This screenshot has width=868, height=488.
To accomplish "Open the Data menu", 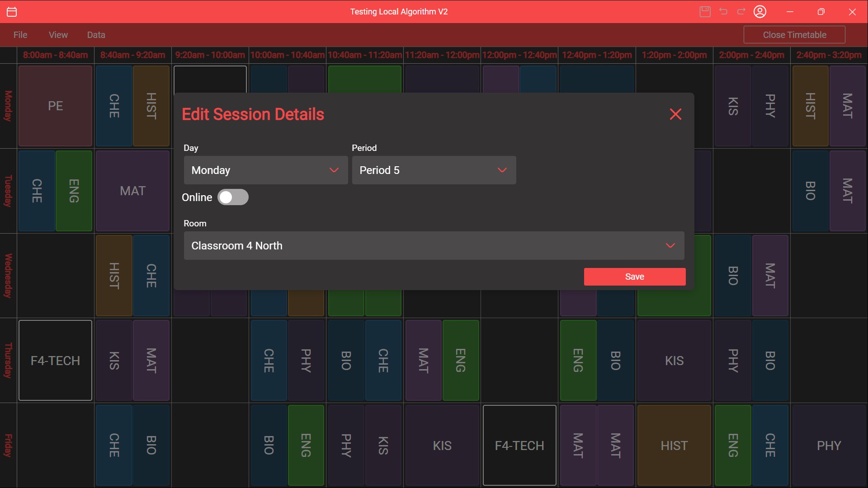I will click(x=96, y=35).
